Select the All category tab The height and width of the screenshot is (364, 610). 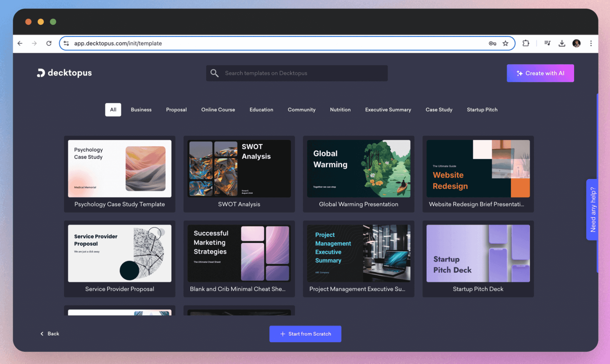pos(113,110)
